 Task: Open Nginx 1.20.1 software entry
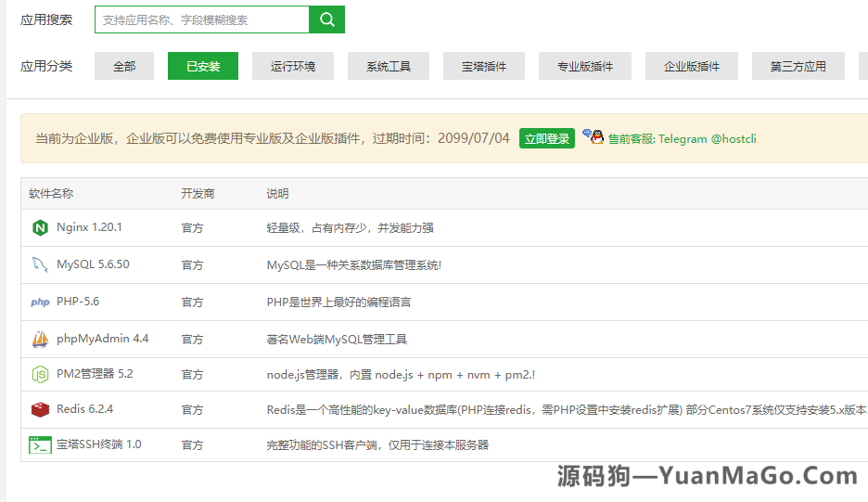click(x=89, y=227)
